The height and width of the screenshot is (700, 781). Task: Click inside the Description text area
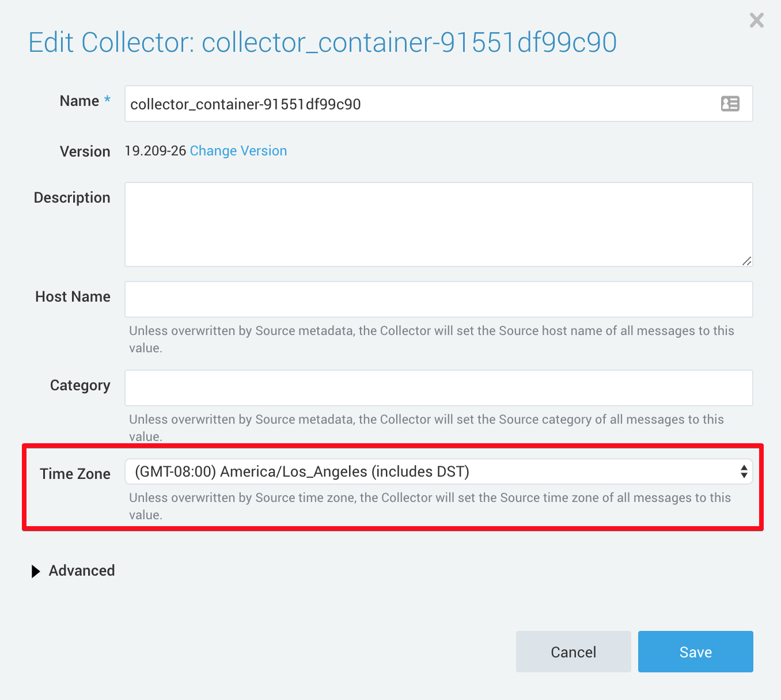point(438,225)
